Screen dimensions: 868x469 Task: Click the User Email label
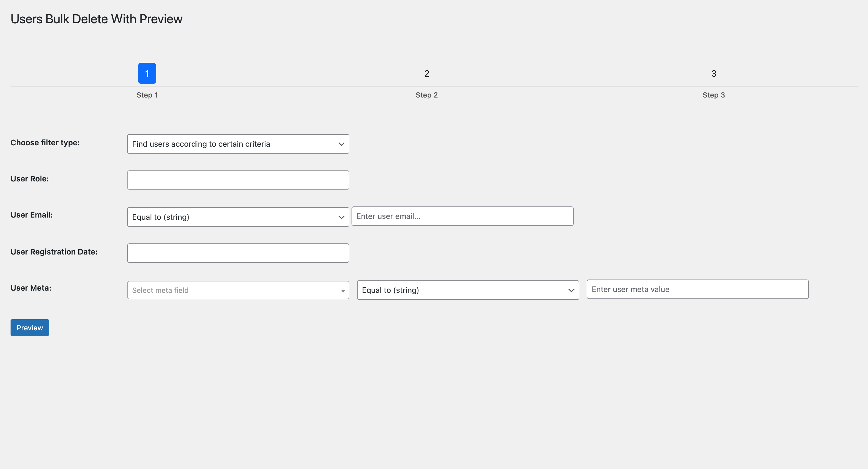coord(32,215)
